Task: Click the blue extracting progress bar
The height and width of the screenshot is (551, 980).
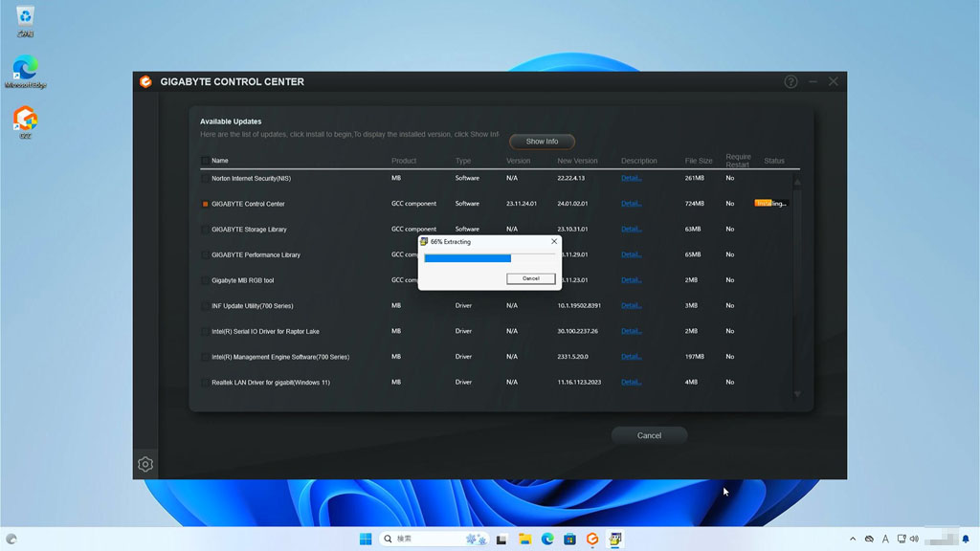Action: point(468,258)
